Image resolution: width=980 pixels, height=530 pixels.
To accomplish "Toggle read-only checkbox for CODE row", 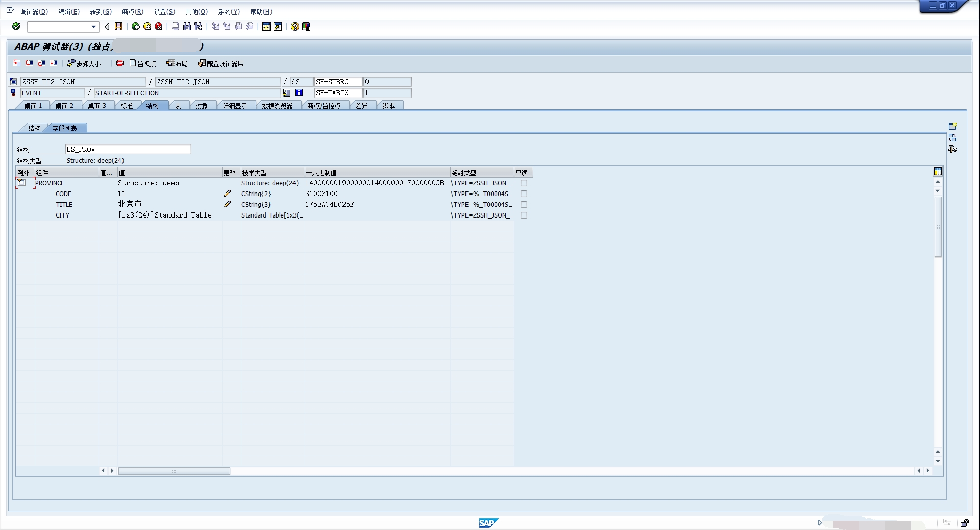I will coord(524,194).
